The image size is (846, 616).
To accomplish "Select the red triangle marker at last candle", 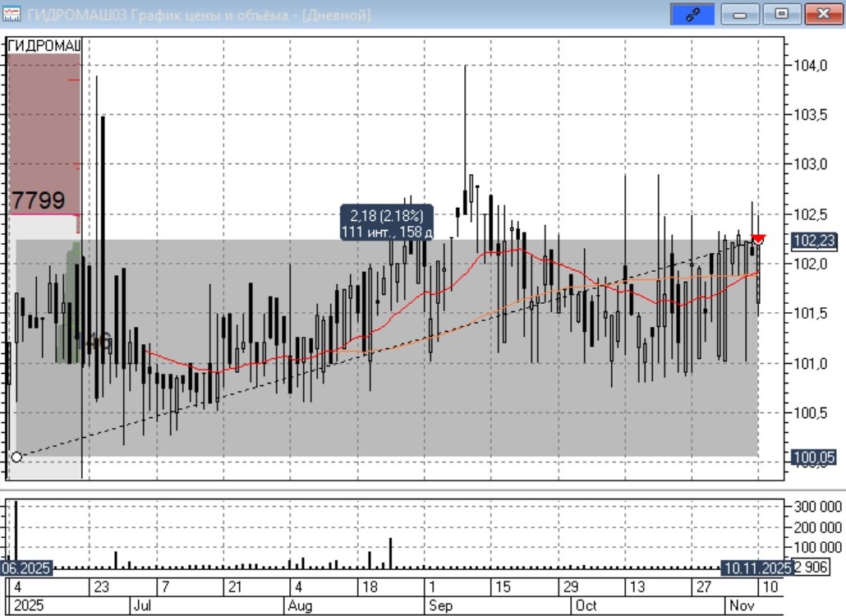I will pos(758,238).
